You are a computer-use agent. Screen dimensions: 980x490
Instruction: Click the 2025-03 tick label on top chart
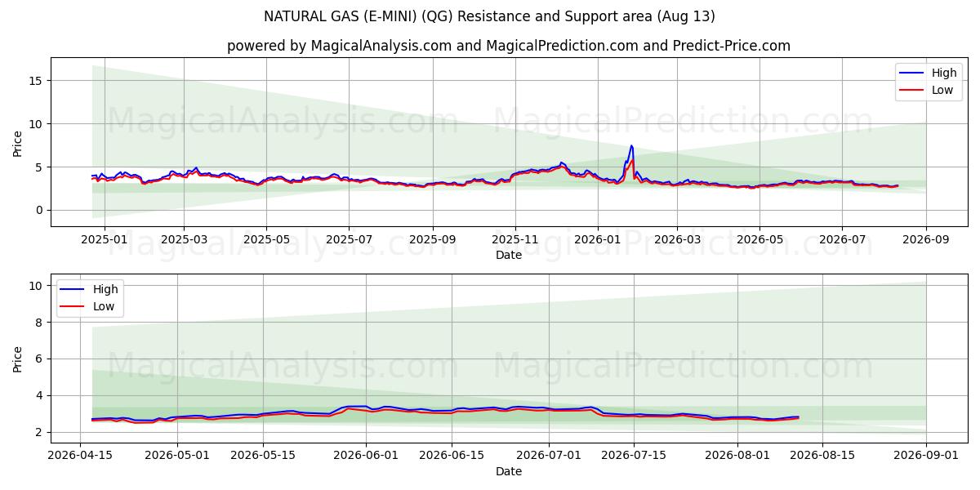click(x=183, y=239)
